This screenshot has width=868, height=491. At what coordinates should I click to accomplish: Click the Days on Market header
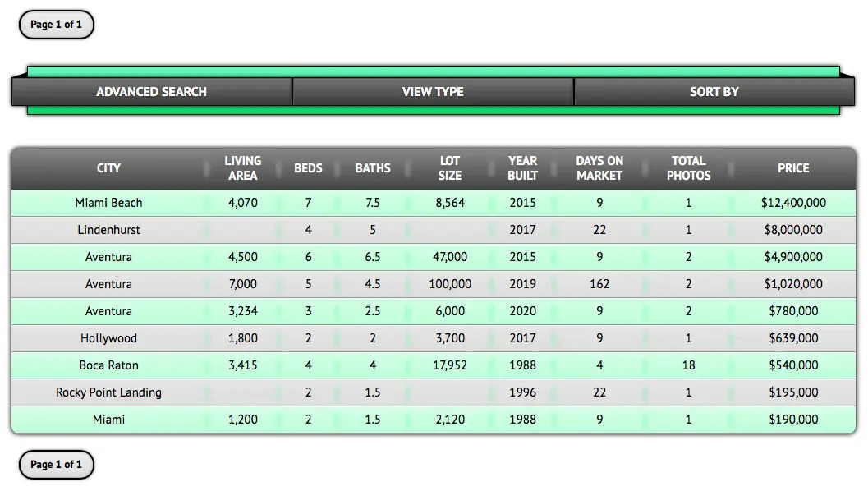(x=599, y=168)
